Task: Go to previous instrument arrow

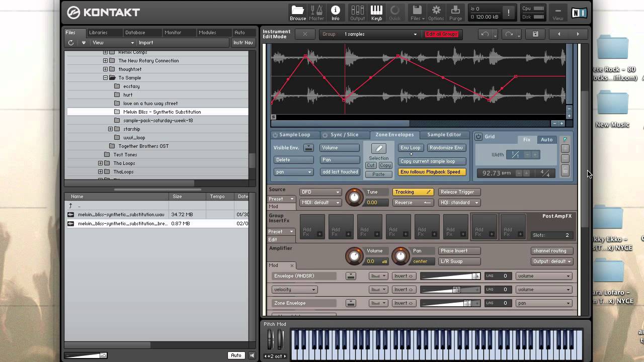Action: tap(558, 34)
